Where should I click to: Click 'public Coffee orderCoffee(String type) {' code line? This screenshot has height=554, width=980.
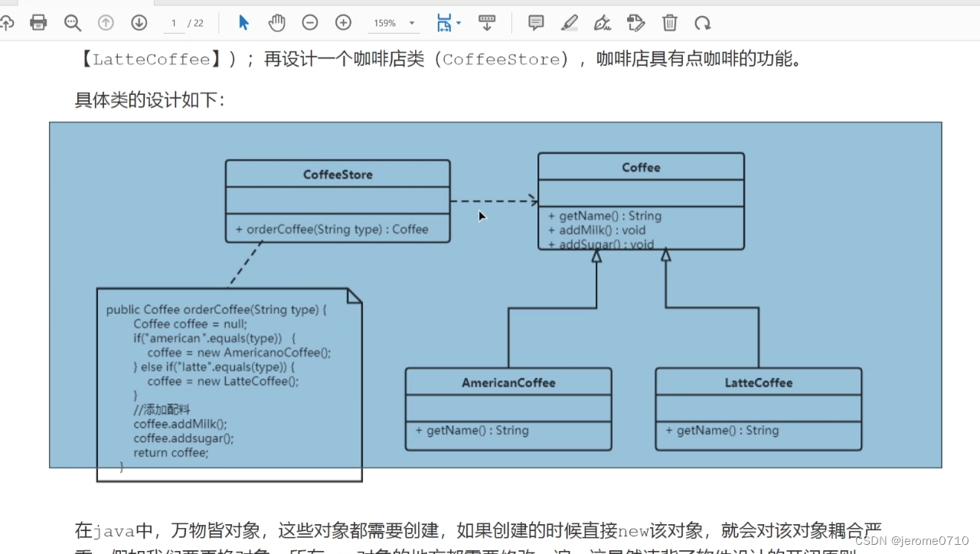coord(217,310)
